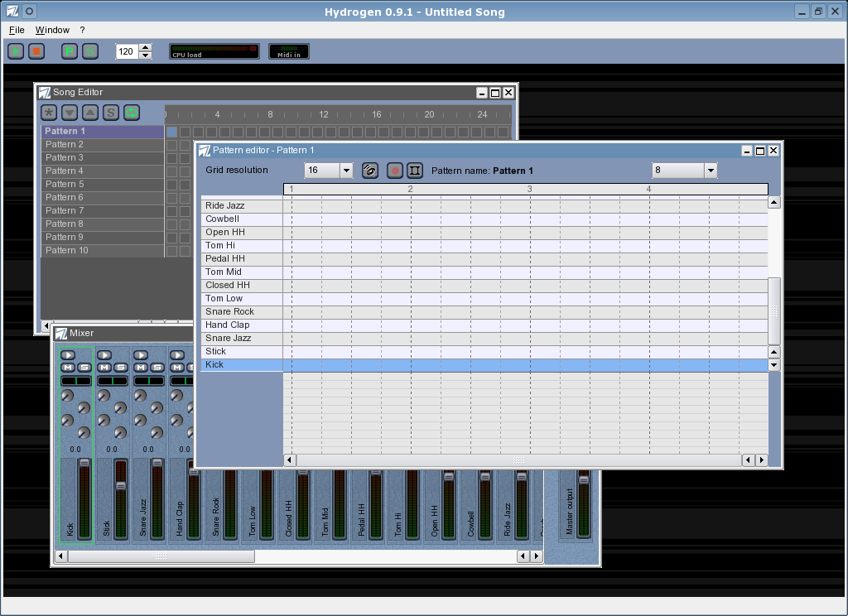Toggle the green loop button in Song Editor
The width and height of the screenshot is (848, 616).
(x=132, y=113)
